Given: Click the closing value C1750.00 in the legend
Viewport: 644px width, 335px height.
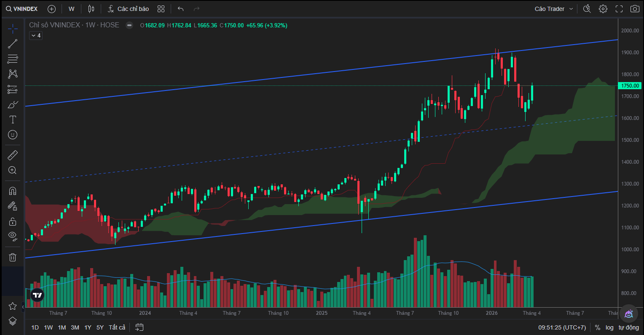Looking at the screenshot, I should tap(232, 25).
